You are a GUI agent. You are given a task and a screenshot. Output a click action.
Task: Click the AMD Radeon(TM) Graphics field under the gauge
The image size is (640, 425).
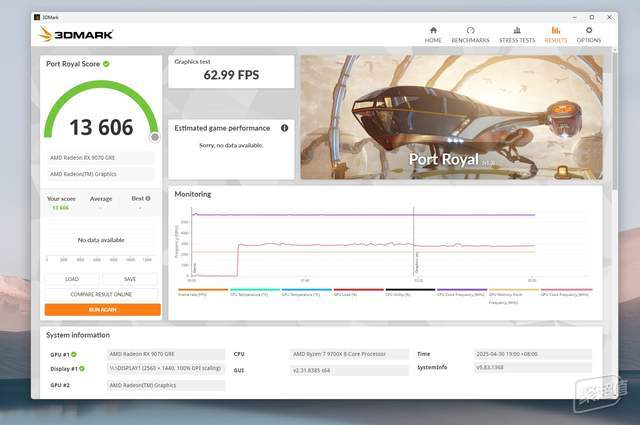pyautogui.click(x=101, y=174)
